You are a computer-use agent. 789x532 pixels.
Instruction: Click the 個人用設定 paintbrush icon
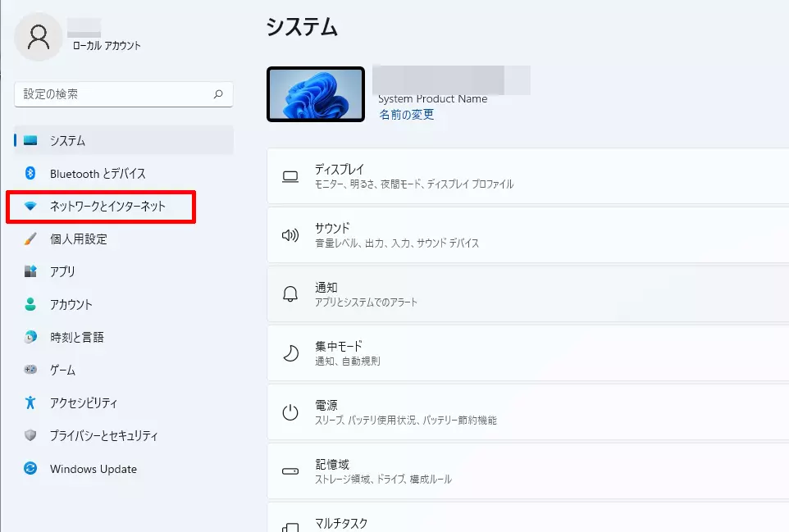coord(30,239)
